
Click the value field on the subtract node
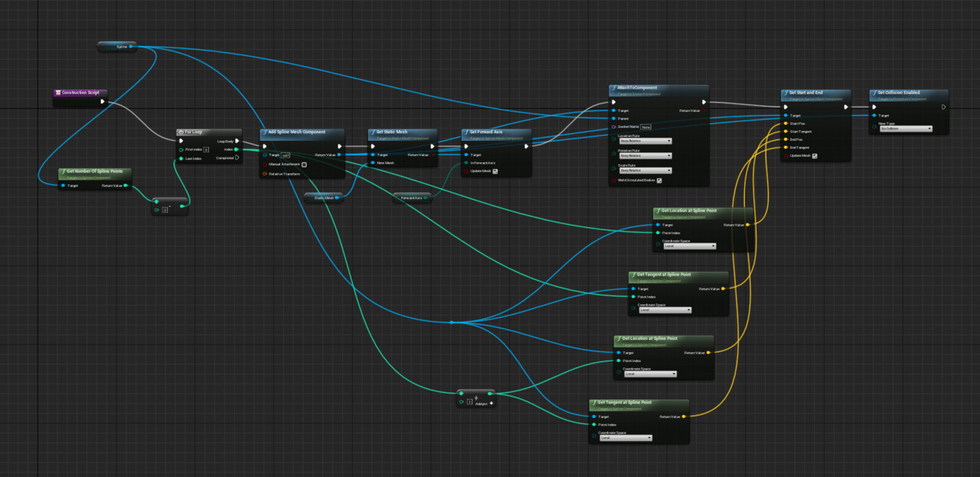[x=164, y=210]
